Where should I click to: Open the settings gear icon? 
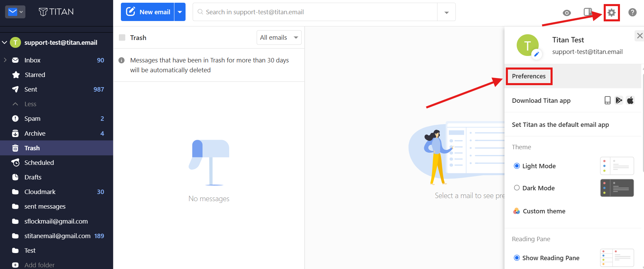pyautogui.click(x=611, y=13)
